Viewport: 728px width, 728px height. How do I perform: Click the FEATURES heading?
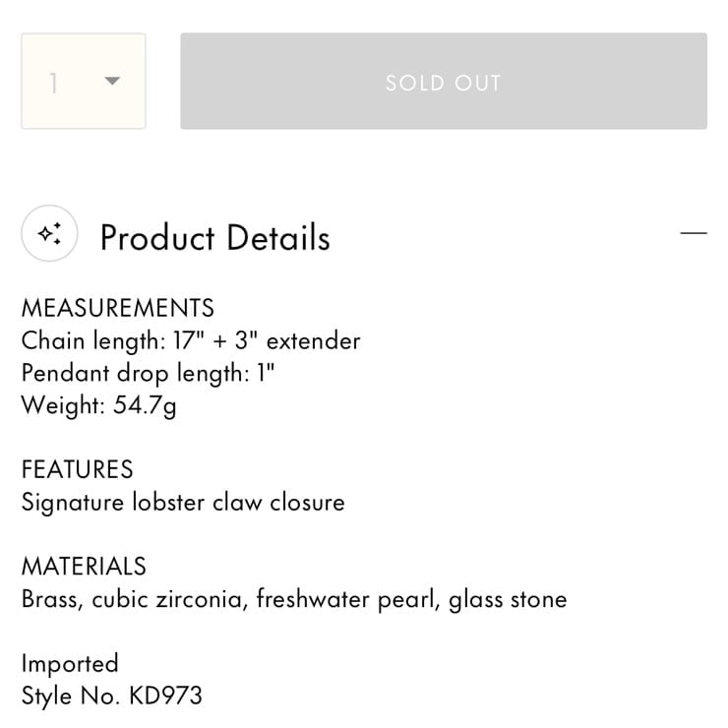[x=78, y=469]
